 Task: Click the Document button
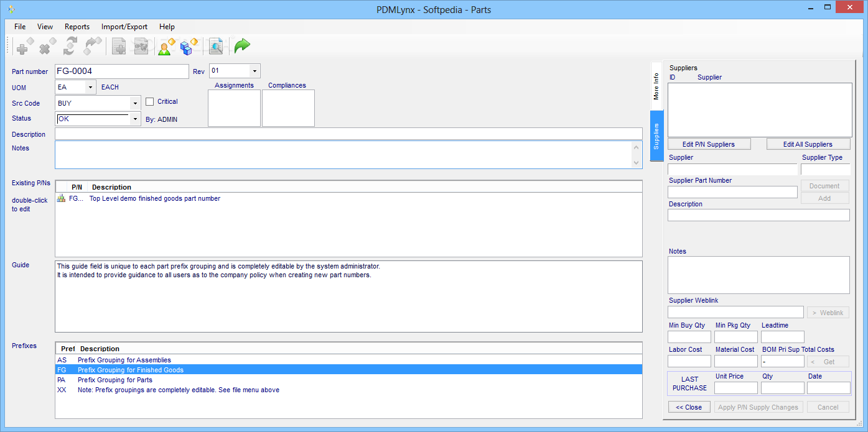(824, 186)
